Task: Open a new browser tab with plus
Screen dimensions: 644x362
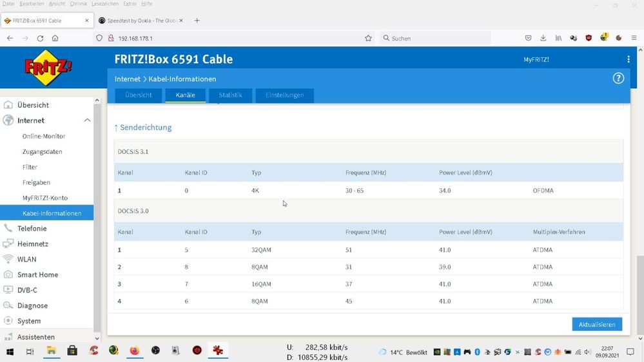Action: coord(197,21)
